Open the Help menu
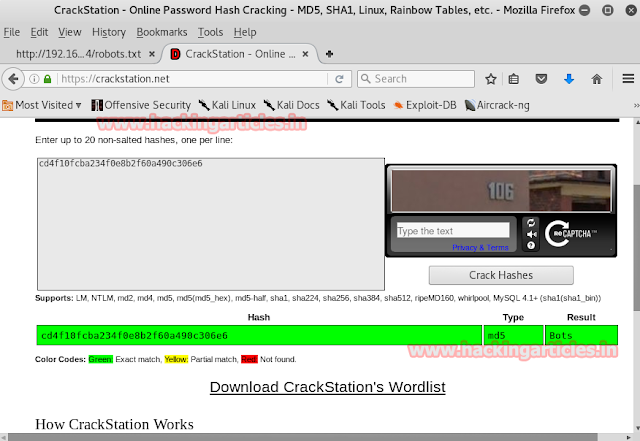The height and width of the screenshot is (441, 640). coord(245,32)
